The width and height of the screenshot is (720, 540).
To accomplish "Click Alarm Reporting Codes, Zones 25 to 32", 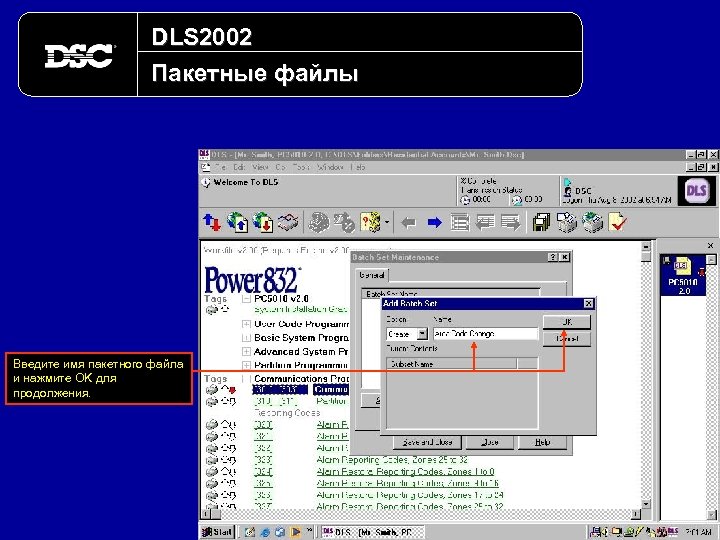I will click(392, 460).
